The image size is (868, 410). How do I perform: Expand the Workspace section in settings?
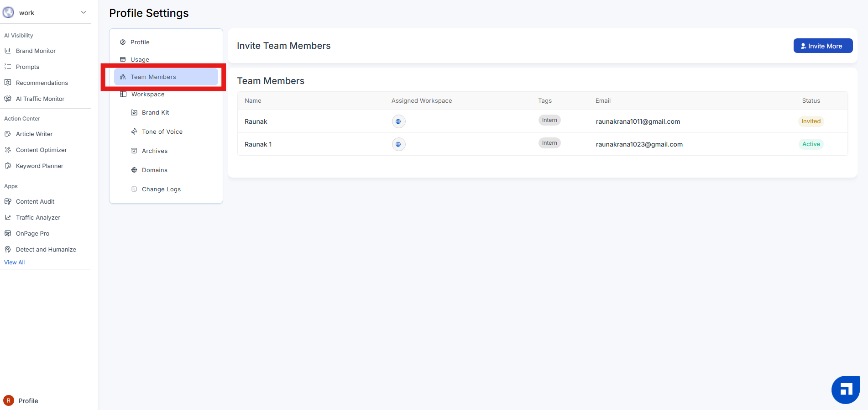click(148, 95)
